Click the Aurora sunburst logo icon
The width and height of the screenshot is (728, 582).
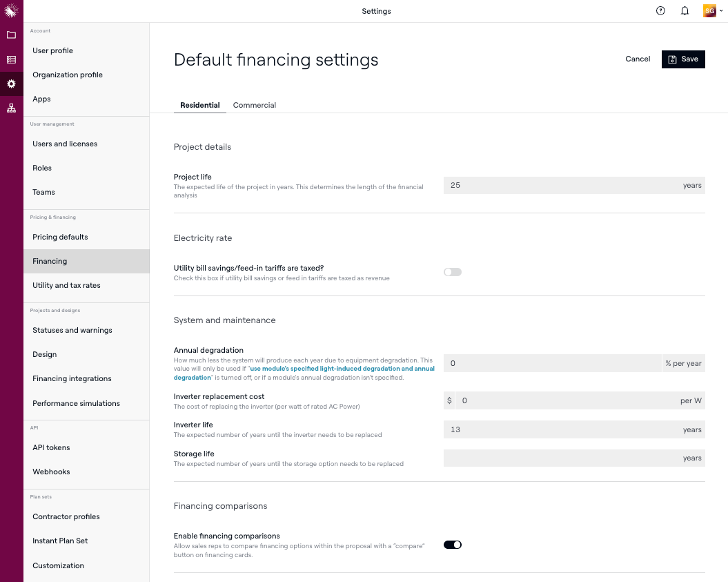click(x=11, y=10)
